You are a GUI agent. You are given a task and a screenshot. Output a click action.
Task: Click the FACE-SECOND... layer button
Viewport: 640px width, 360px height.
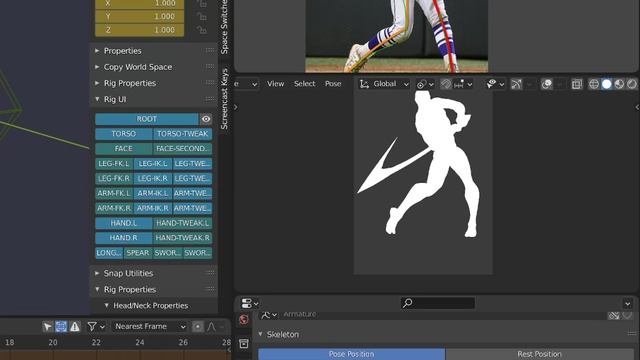(x=182, y=149)
